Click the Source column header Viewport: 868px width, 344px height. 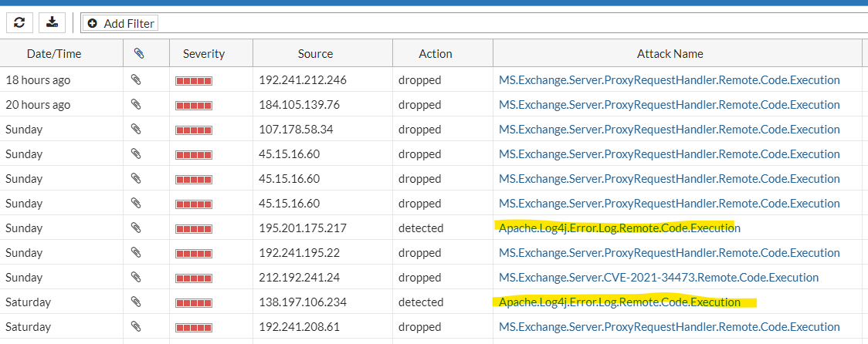click(315, 53)
